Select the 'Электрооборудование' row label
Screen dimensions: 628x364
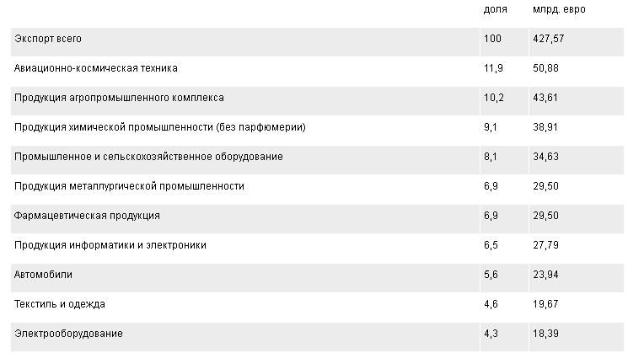tap(68, 334)
